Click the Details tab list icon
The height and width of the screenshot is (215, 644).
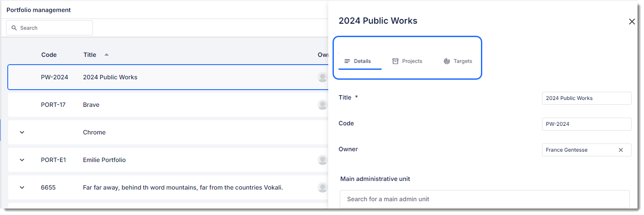347,61
